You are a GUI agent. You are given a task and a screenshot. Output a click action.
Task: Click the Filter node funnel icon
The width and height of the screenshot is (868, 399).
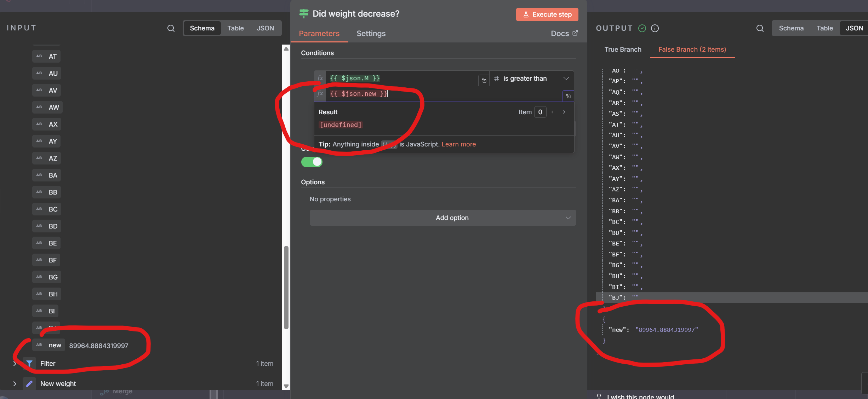pyautogui.click(x=29, y=363)
